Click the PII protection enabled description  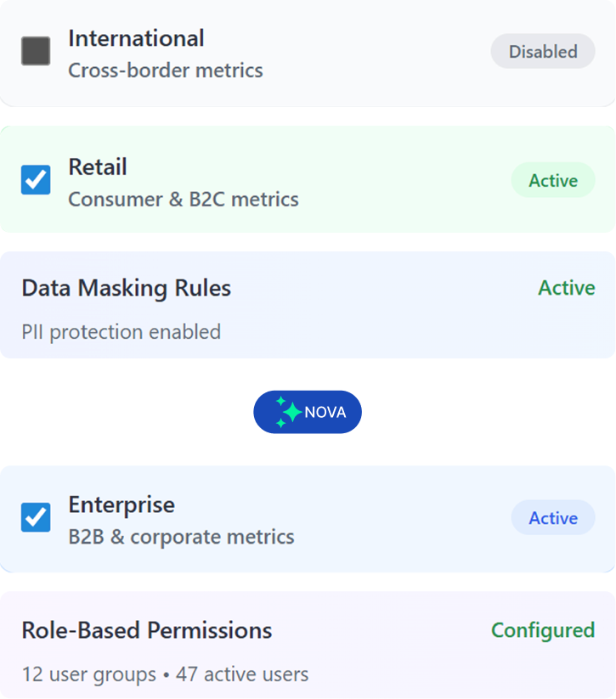[121, 331]
